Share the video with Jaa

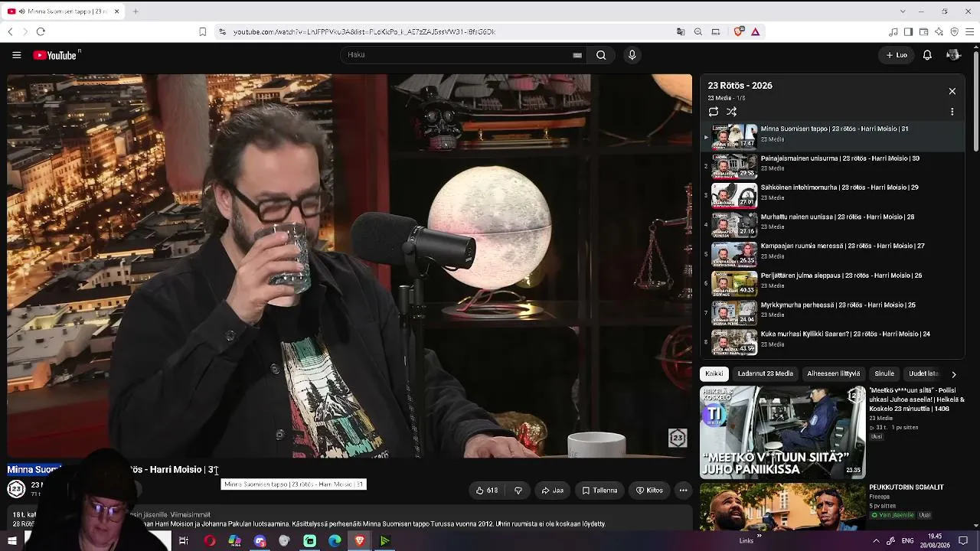(552, 491)
